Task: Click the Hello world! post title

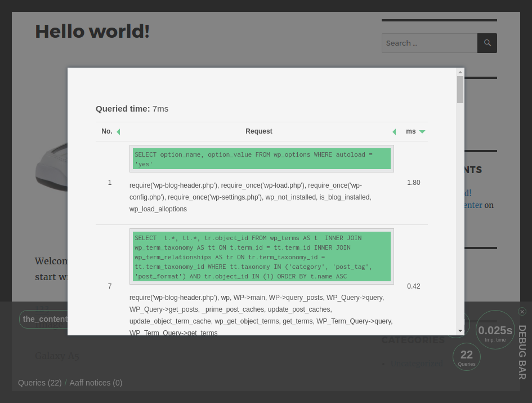Action: pyautogui.click(x=92, y=32)
